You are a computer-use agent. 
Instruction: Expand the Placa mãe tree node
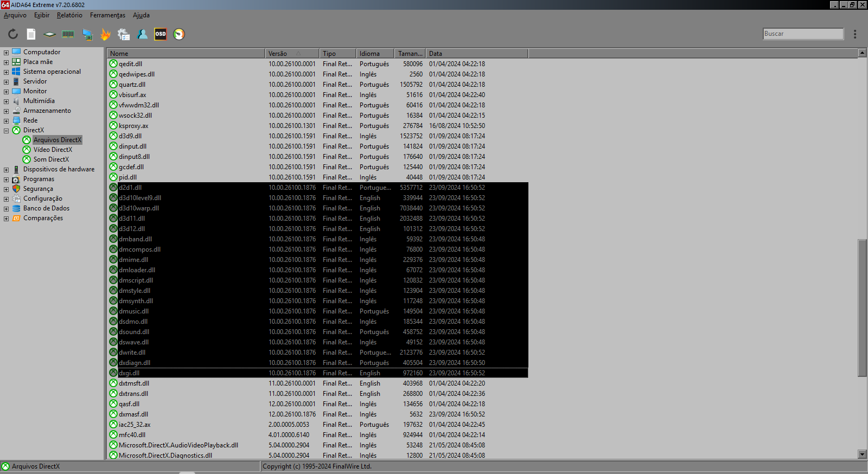pyautogui.click(x=6, y=62)
